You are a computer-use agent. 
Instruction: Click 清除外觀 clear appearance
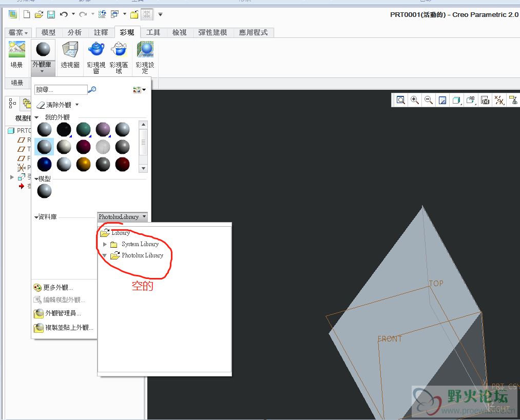[54, 105]
